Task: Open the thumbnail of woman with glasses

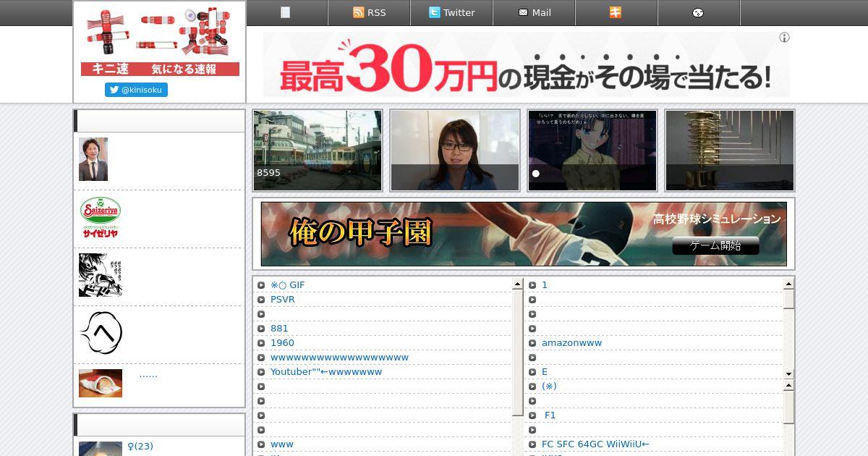Action: (455, 151)
